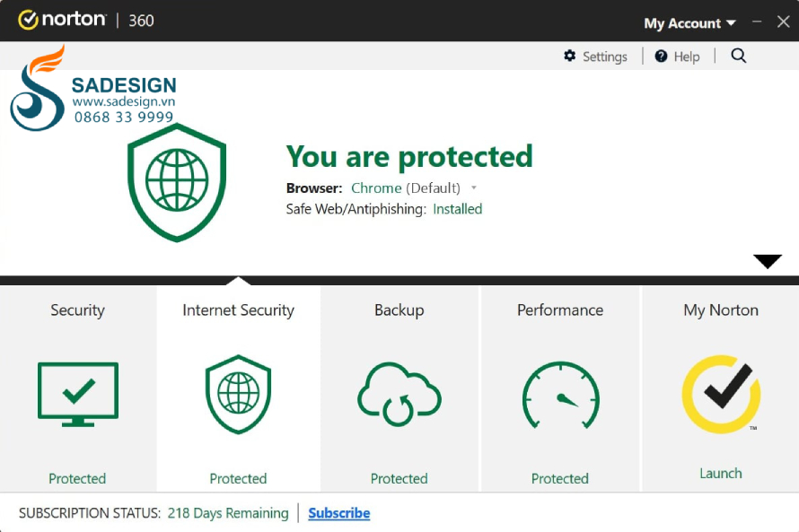Close the Norton 360 window
The width and height of the screenshot is (799, 532).
(783, 22)
